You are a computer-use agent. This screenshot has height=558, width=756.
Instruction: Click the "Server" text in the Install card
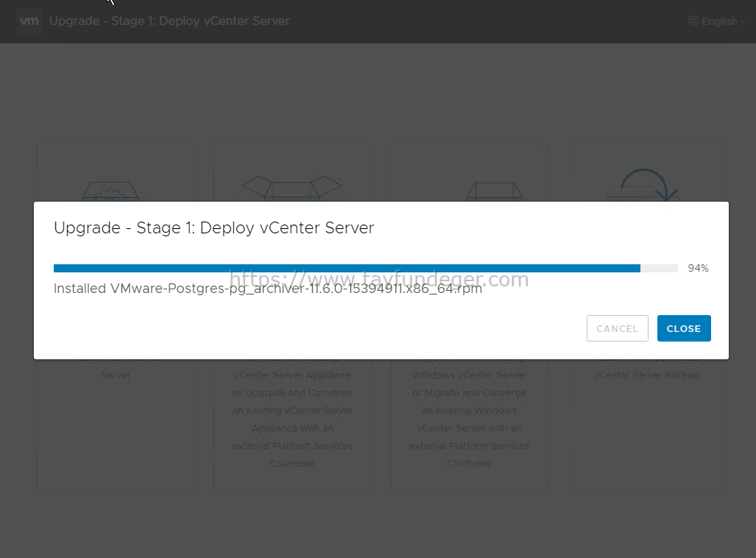116,375
